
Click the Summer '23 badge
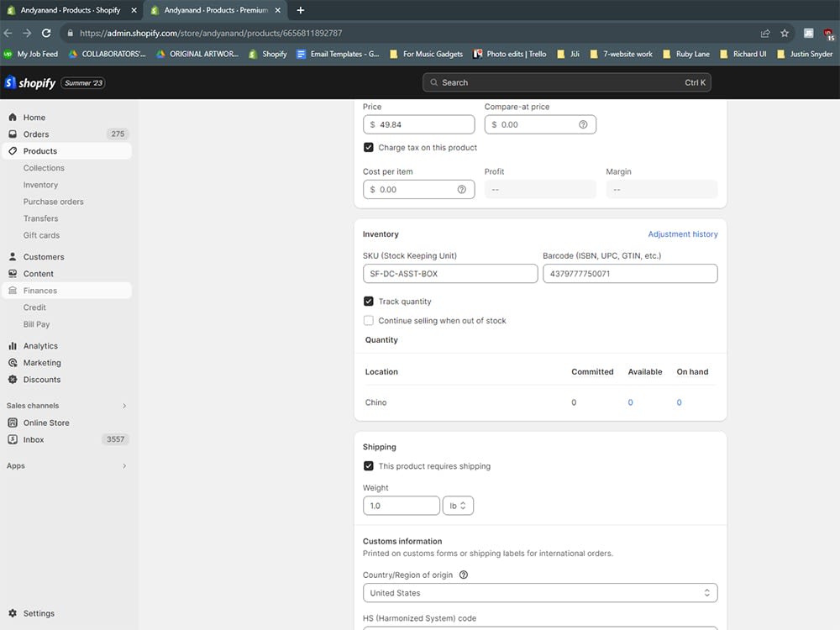point(83,83)
